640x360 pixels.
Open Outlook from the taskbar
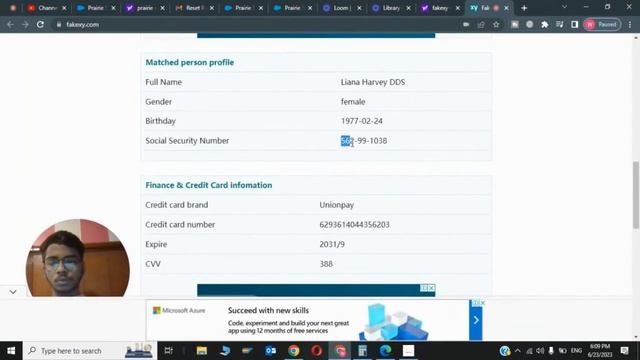270,351
